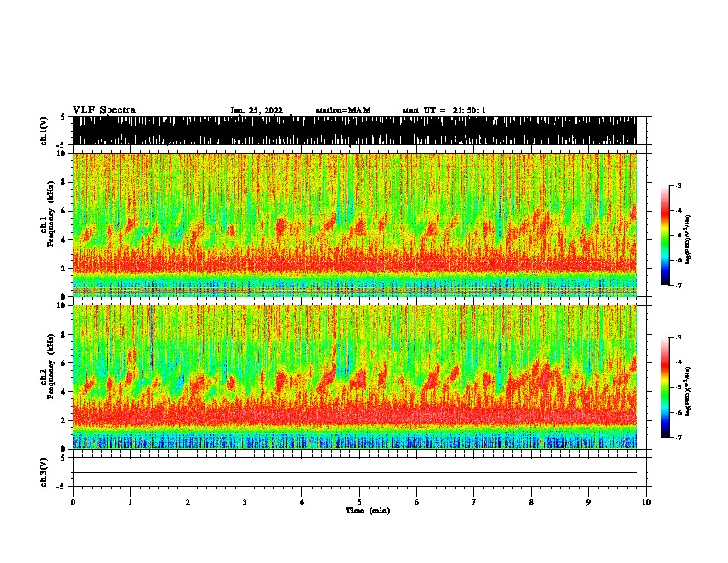Click the 6 kHz tick on ch.2 axis
The height and width of the screenshot is (563, 728).
pyautogui.click(x=63, y=363)
